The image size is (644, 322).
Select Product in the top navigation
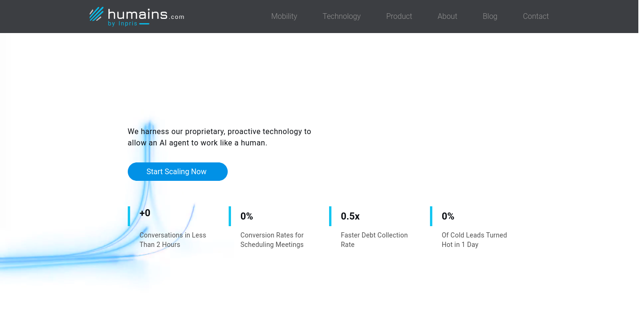click(x=399, y=17)
